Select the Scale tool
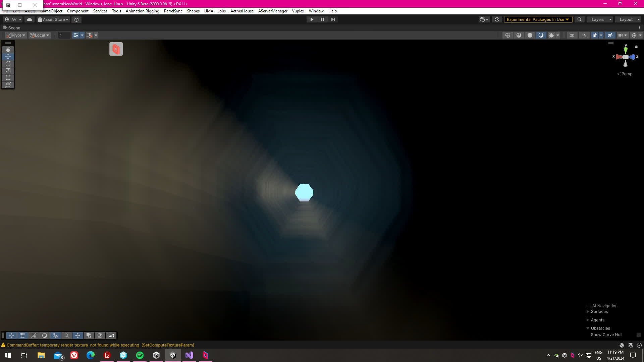The width and height of the screenshot is (644, 362). [8, 71]
